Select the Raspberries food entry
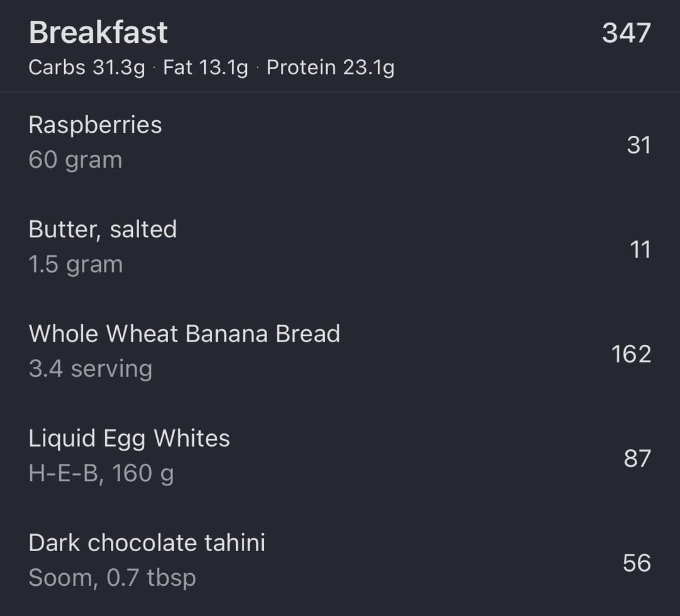680x616 pixels. (x=340, y=143)
